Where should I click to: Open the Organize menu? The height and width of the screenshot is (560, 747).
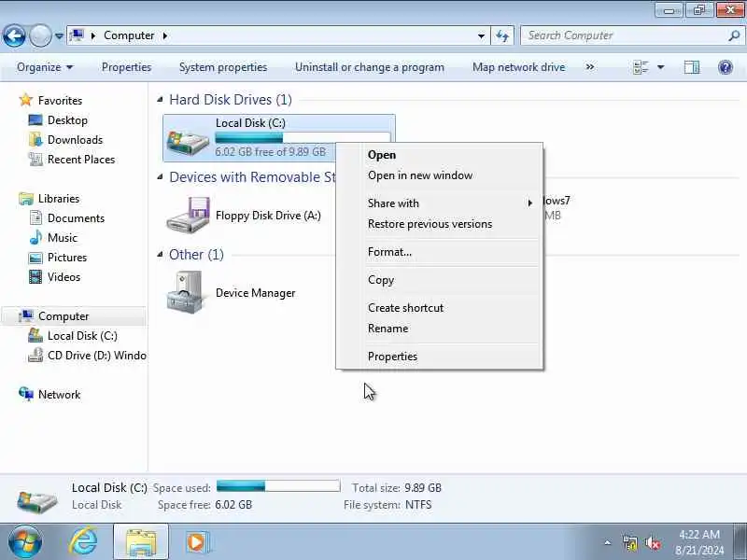pos(45,67)
